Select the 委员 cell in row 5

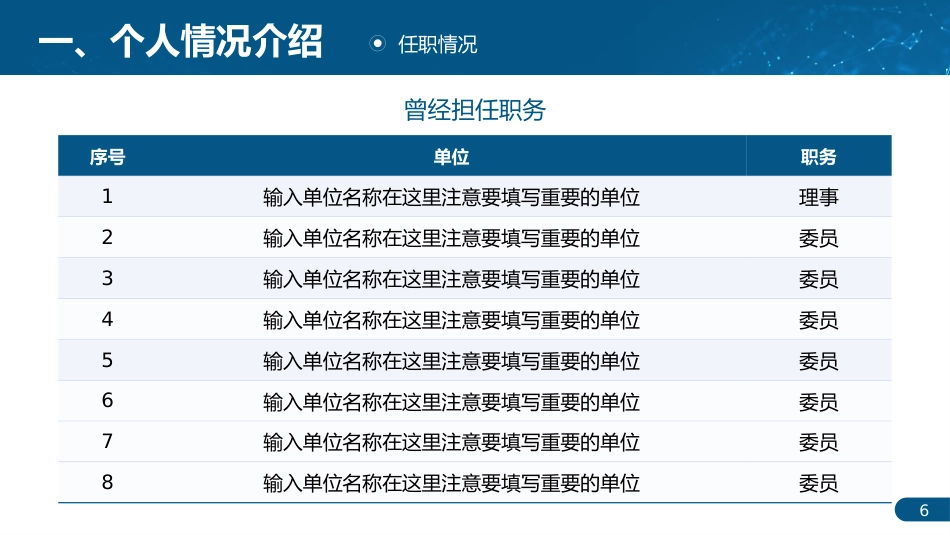tap(819, 361)
